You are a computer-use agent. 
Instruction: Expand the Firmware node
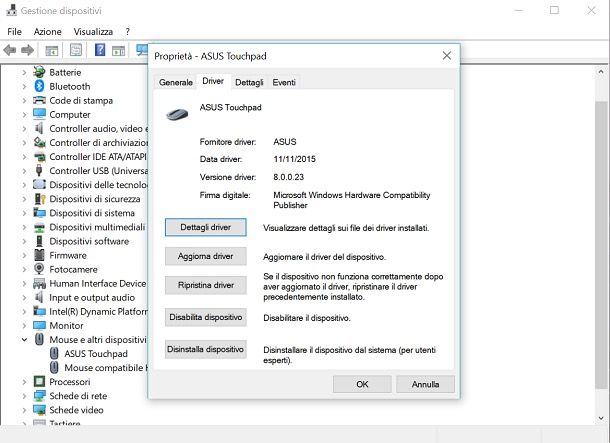point(24,256)
